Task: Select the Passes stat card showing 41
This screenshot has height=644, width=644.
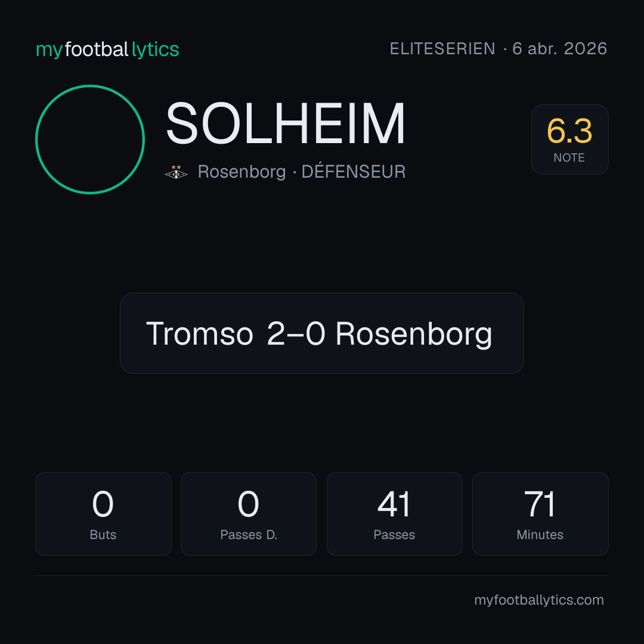Action: click(394, 514)
